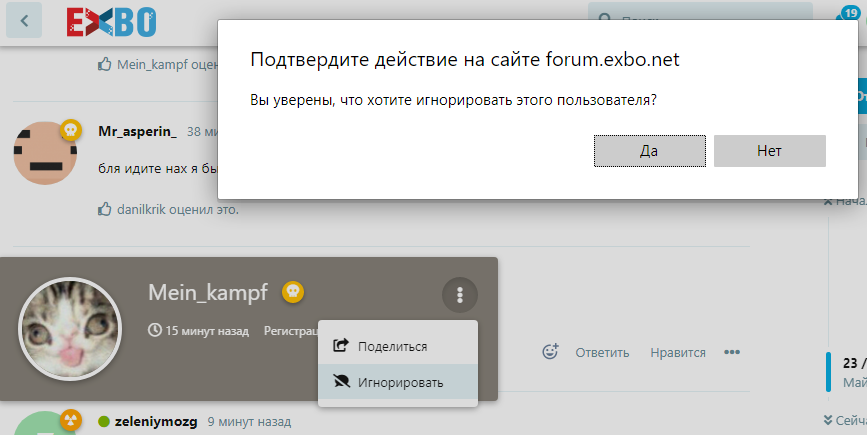Open Mein_kampf cat avatar picture
The height and width of the screenshot is (435, 867).
[x=70, y=328]
